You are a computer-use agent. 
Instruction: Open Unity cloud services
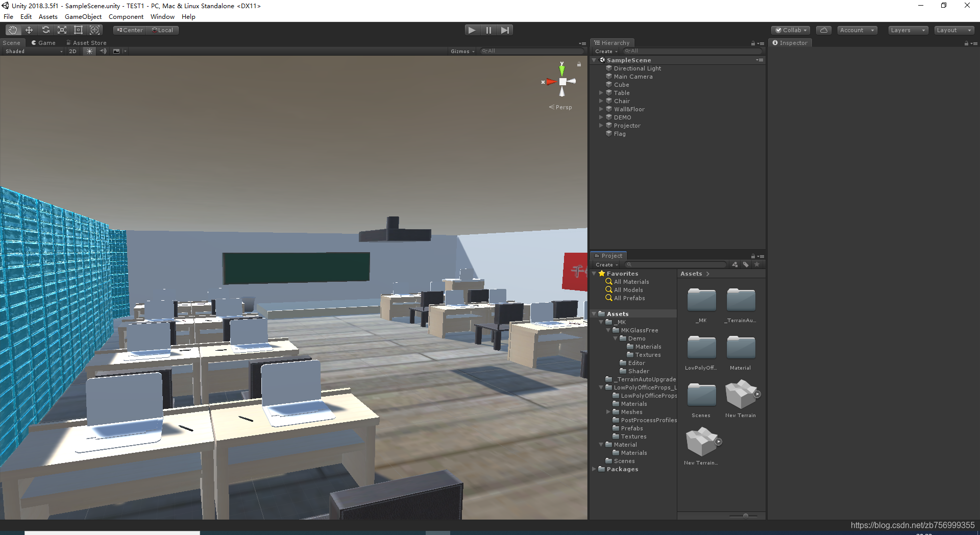pos(823,30)
